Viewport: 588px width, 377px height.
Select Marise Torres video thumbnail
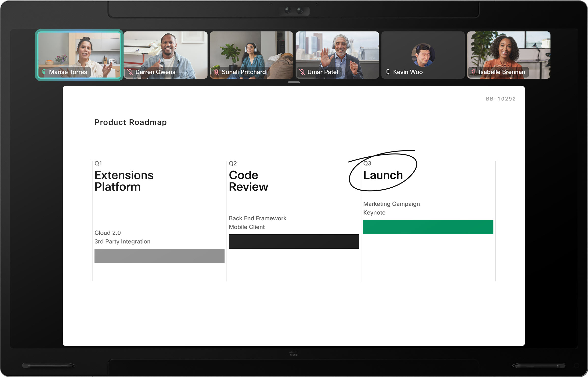coord(79,55)
